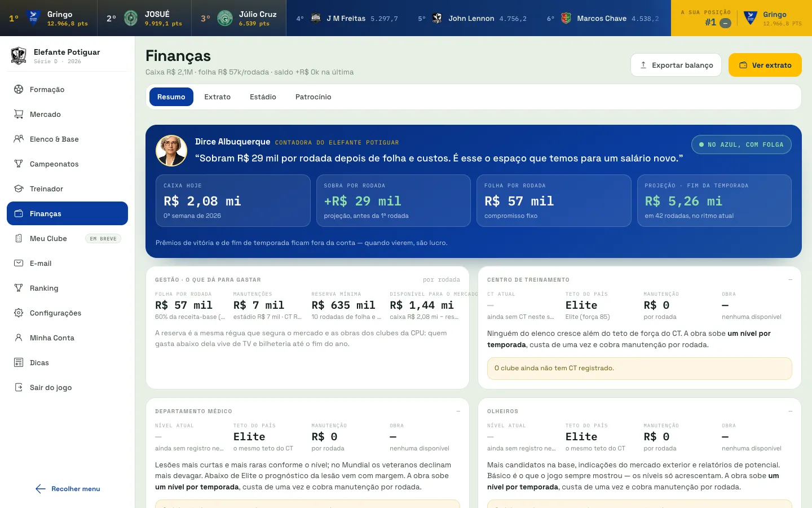Click the Elefante Potiguar club crest
812x508 pixels.
(x=19, y=56)
